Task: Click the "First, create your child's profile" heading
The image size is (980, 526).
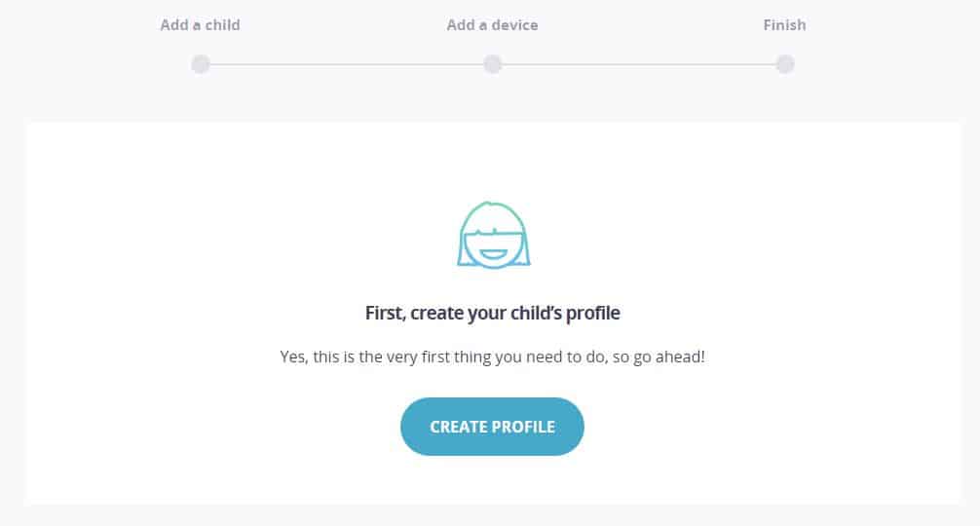Action: pyautogui.click(x=493, y=313)
